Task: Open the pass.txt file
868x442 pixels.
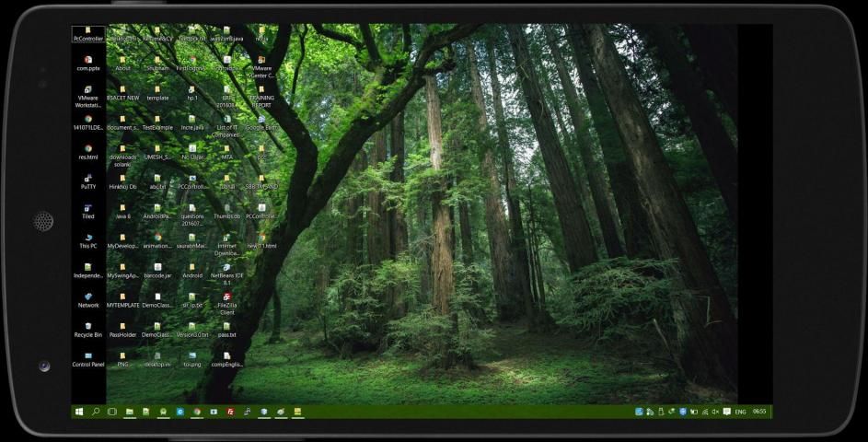Action: click(226, 327)
